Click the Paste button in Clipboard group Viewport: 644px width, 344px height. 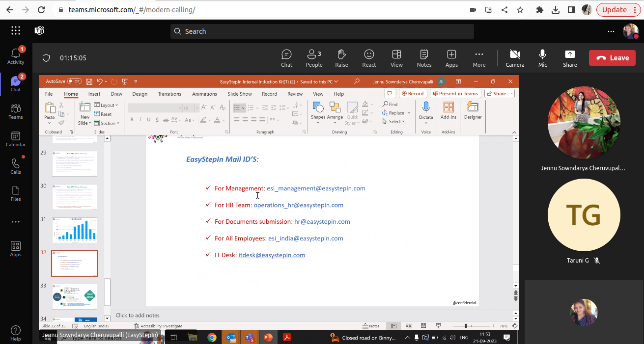50,112
